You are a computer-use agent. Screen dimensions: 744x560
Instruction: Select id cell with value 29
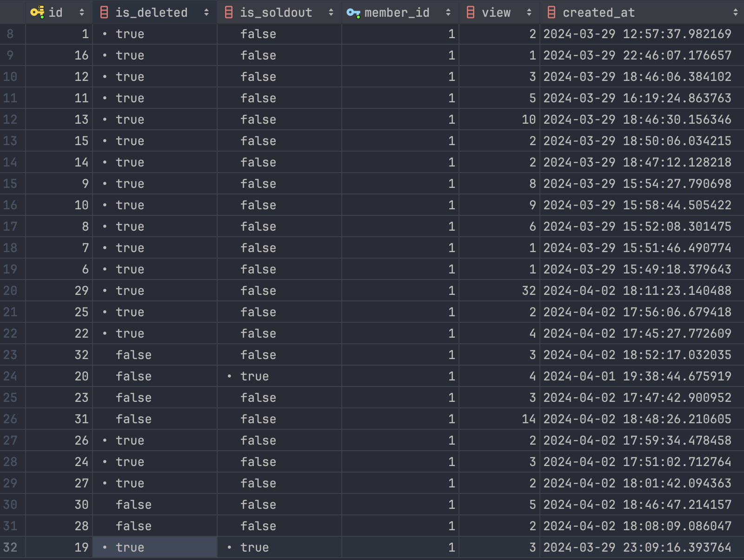point(59,291)
